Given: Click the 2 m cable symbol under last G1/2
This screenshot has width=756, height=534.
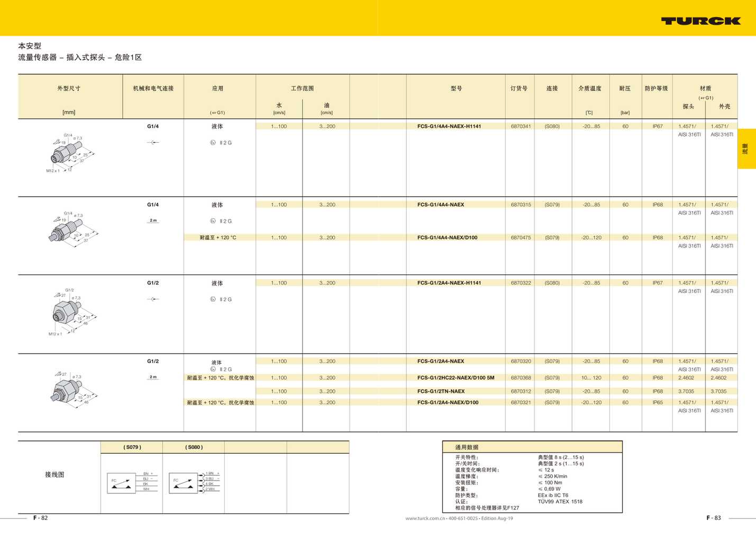Looking at the screenshot, I should [x=153, y=377].
